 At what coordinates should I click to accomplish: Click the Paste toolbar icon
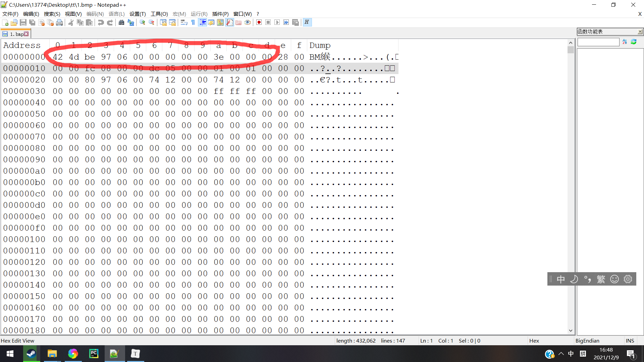click(x=89, y=22)
